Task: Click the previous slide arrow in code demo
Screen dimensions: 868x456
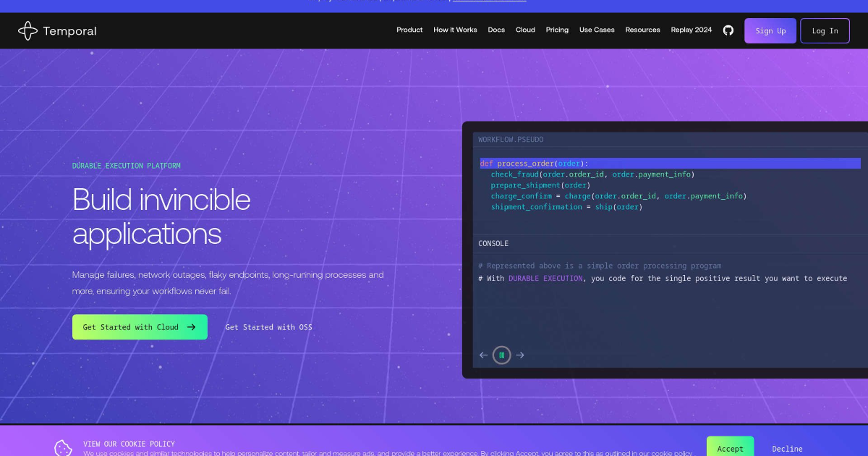Action: (484, 355)
